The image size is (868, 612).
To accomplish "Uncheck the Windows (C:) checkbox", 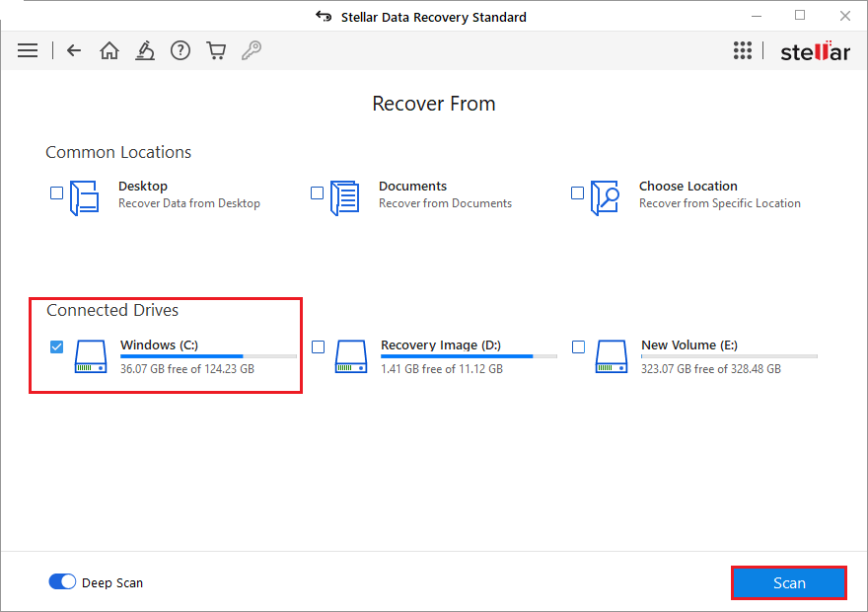I will pos(56,346).
